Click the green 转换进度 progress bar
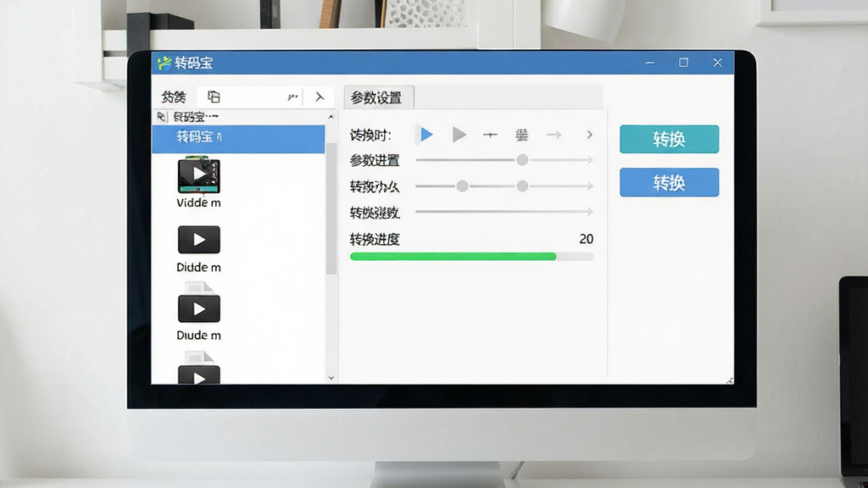Screen dimensions: 868x488 point(471,257)
